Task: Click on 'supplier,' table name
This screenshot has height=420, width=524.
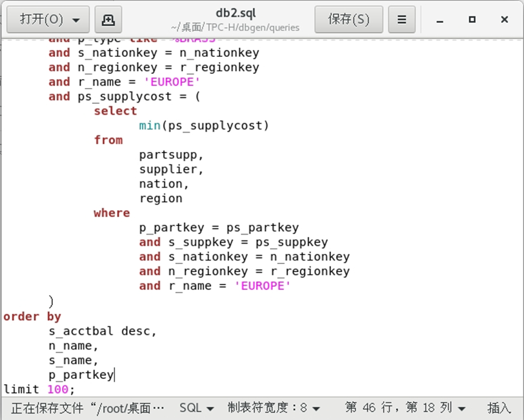Action: point(171,170)
